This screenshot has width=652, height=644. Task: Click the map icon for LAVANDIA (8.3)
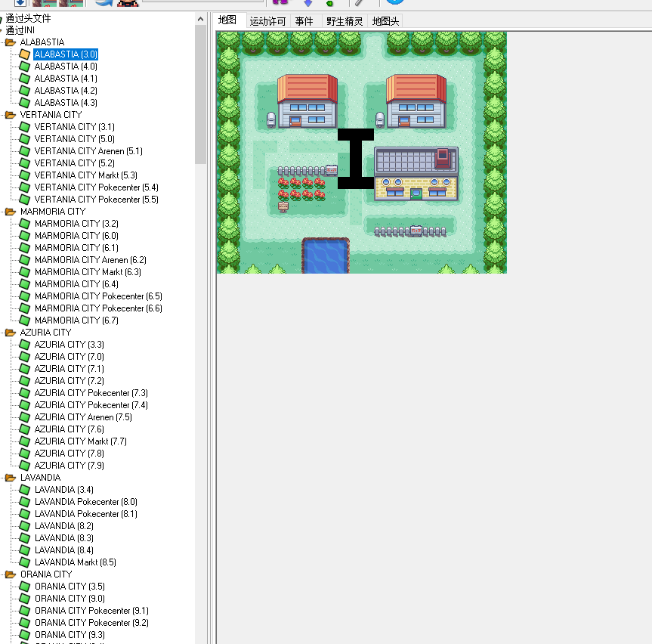point(24,538)
